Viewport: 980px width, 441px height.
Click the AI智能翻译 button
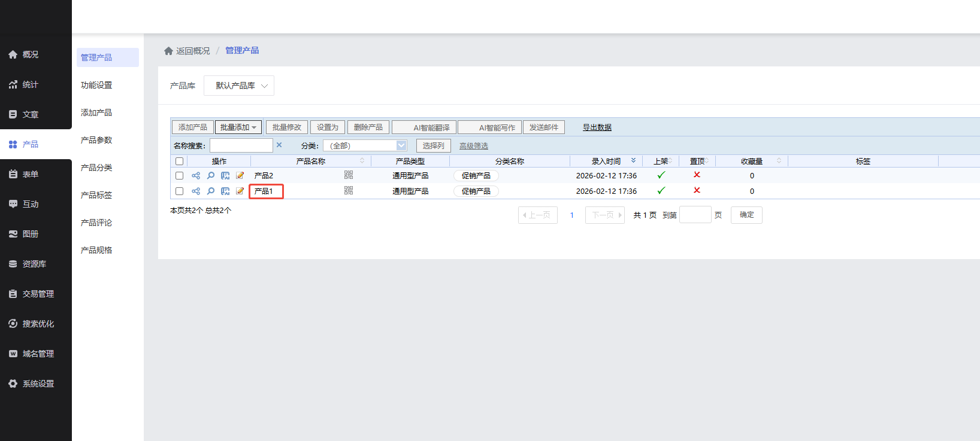click(424, 127)
